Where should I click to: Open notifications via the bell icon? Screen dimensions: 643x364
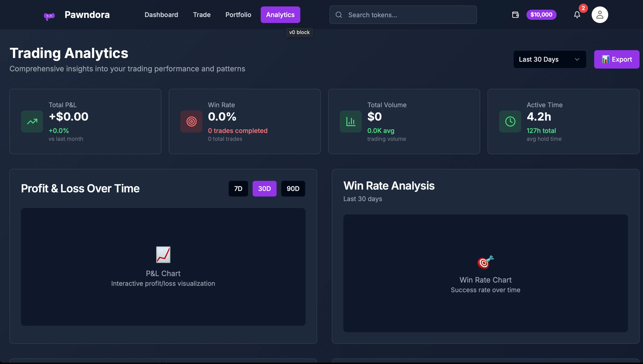coord(577,15)
